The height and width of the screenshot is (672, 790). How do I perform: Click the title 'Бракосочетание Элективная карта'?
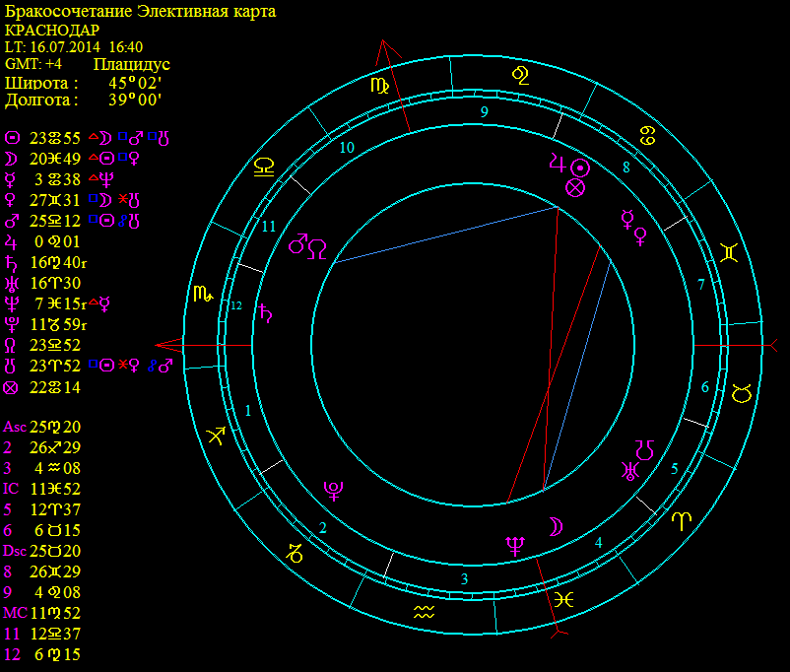[x=140, y=11]
